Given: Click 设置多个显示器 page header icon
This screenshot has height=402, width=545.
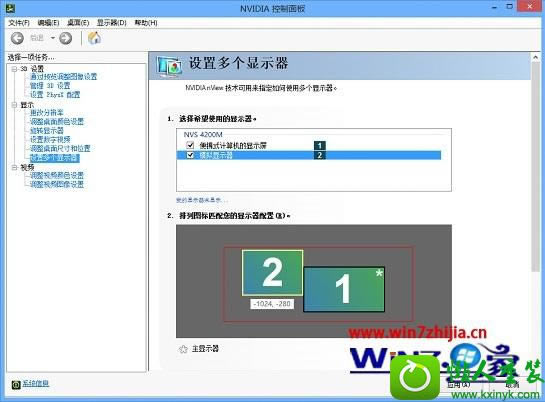Looking at the screenshot, I should click(x=169, y=66).
